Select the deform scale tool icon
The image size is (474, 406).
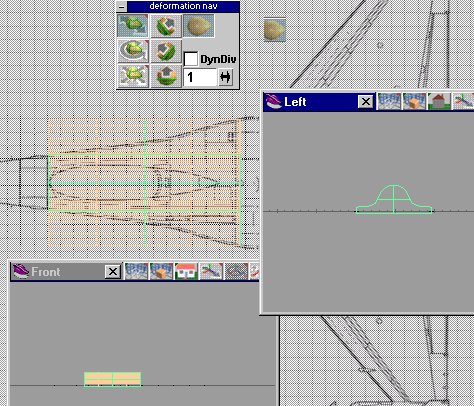click(x=133, y=76)
